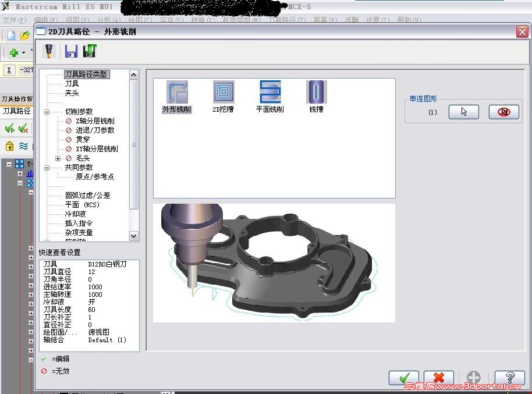Open the 分析 menu
The width and height of the screenshot is (532, 394).
tap(109, 20)
